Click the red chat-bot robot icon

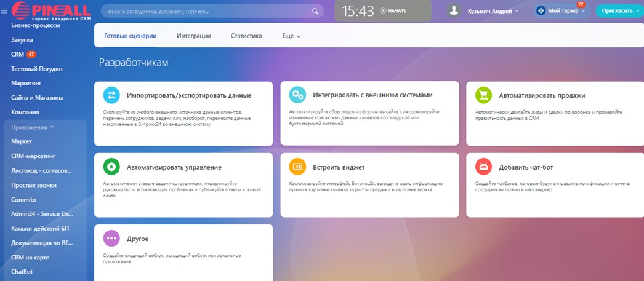click(483, 167)
